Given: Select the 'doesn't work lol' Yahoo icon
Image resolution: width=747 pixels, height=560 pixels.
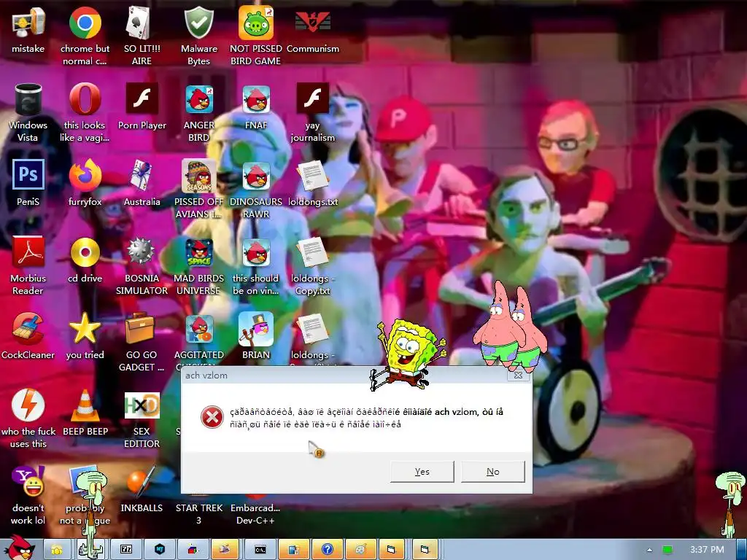Looking at the screenshot, I should [28, 482].
